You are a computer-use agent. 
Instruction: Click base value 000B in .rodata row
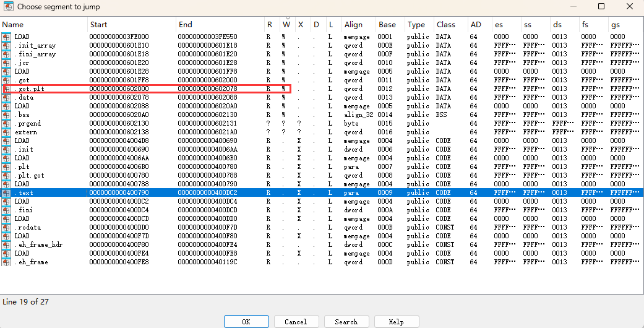385,227
